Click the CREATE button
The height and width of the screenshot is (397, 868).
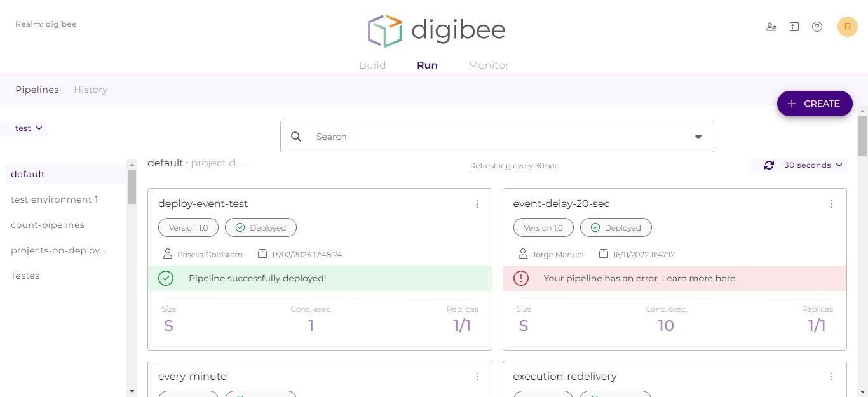(814, 104)
